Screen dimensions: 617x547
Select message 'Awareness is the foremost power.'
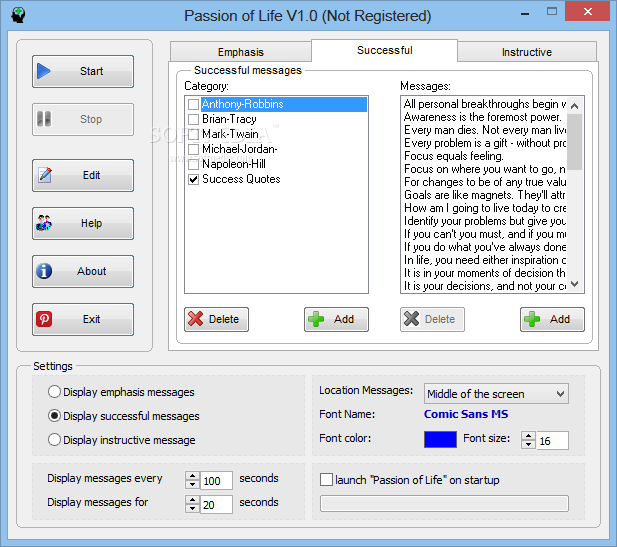pyautogui.click(x=484, y=117)
